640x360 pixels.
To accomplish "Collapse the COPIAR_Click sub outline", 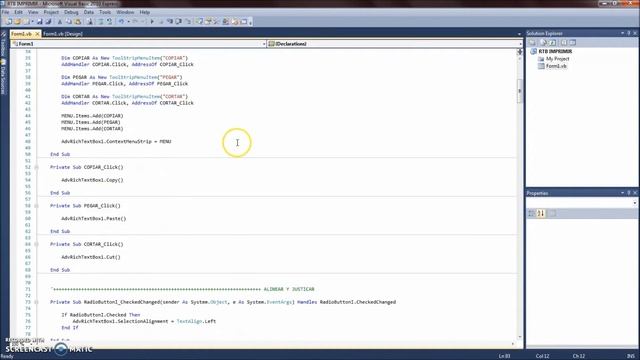I will 36,167.
